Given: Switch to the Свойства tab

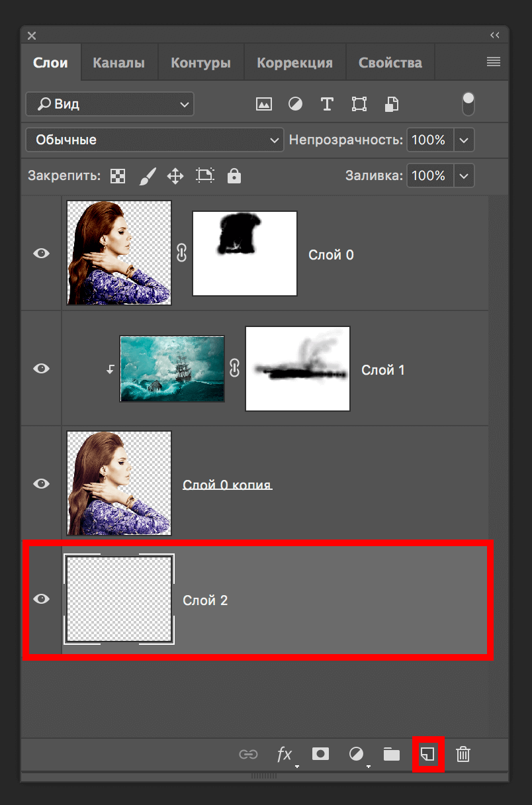Looking at the screenshot, I should 390,63.
